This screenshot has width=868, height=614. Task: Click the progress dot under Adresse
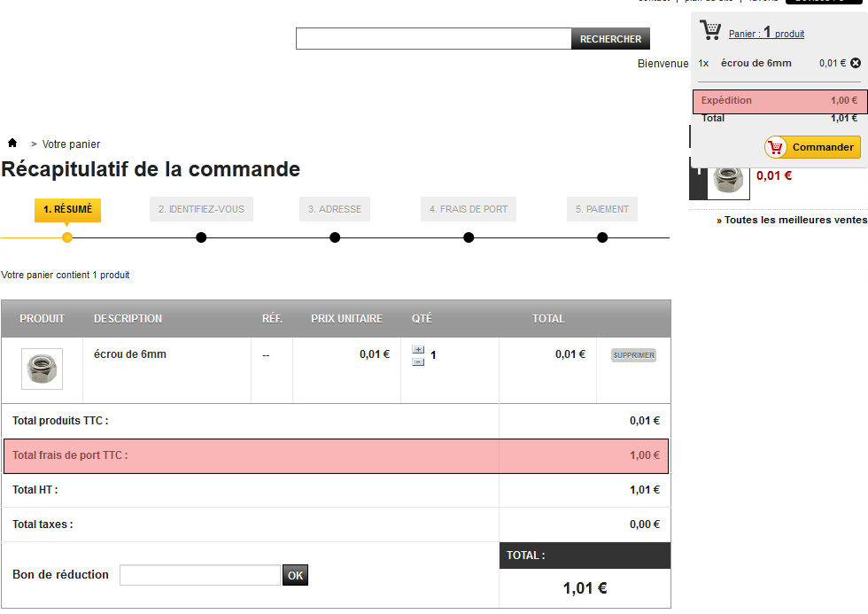335,237
